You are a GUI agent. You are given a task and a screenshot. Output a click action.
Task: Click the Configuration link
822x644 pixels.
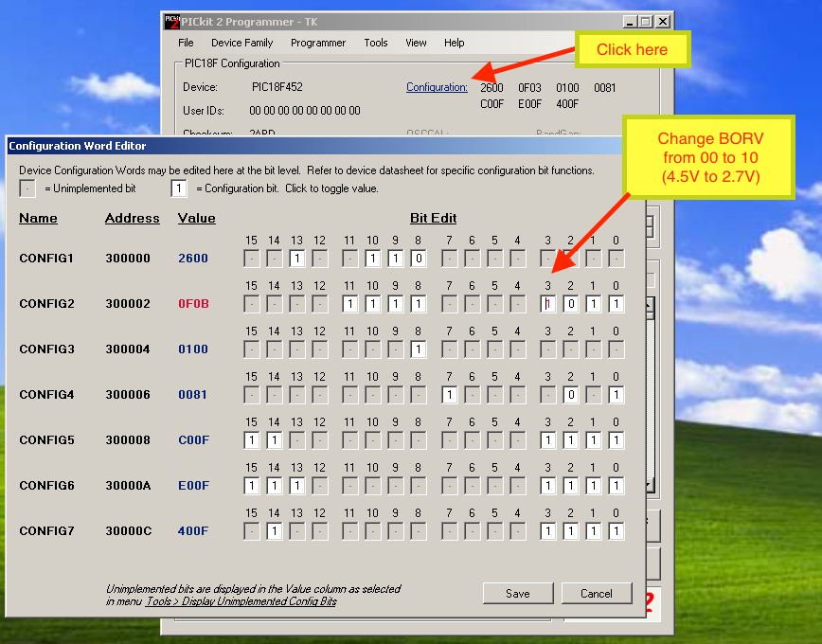click(x=437, y=88)
